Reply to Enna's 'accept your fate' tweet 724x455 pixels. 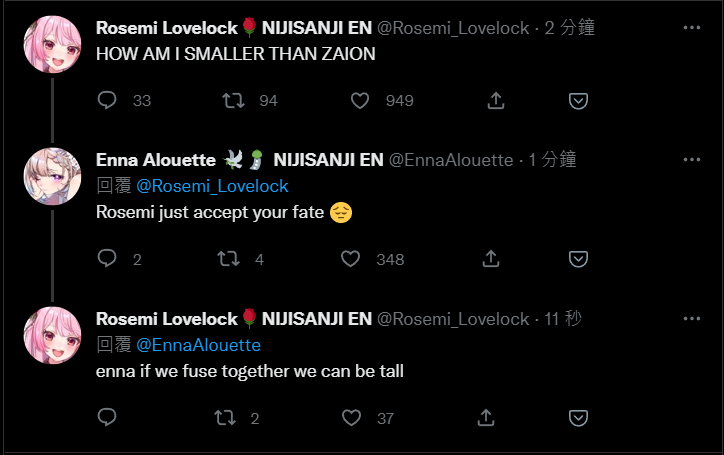coord(107,258)
